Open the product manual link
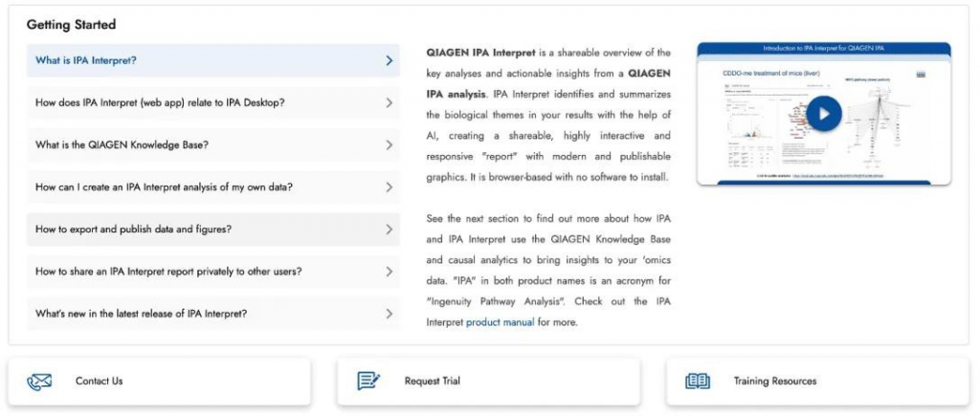 click(500, 322)
